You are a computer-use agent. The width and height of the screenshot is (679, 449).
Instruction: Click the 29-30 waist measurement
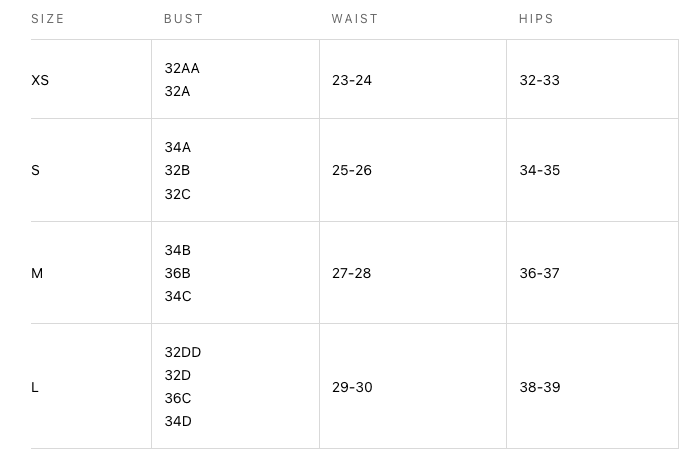pos(352,387)
